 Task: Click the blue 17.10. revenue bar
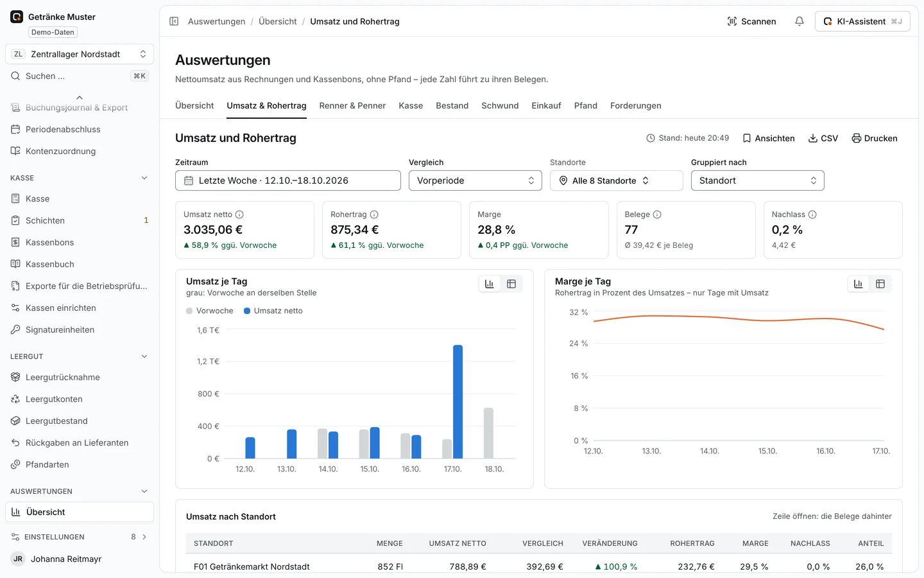click(458, 401)
